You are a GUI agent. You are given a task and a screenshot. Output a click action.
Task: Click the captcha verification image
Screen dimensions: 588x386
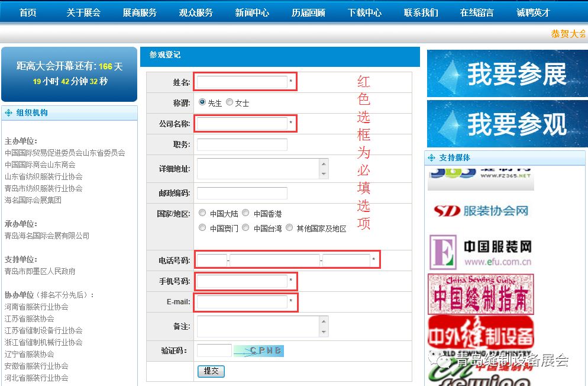click(x=259, y=350)
